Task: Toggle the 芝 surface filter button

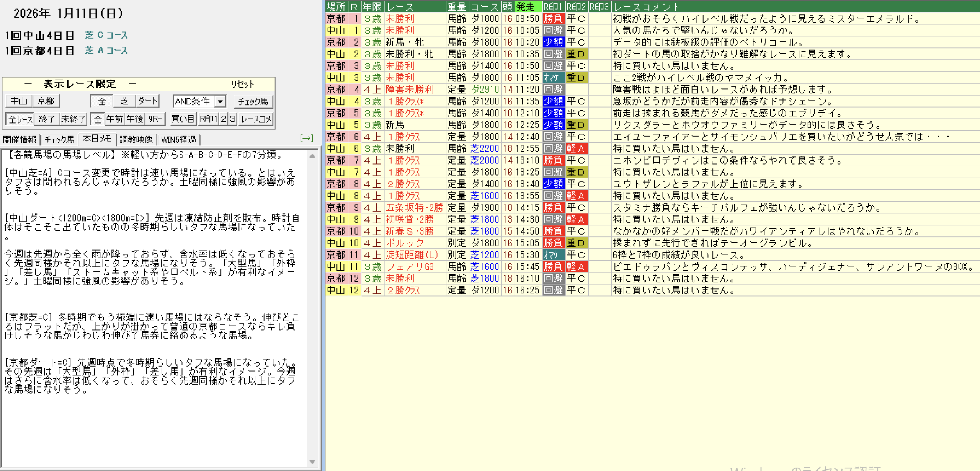Action: click(x=124, y=101)
